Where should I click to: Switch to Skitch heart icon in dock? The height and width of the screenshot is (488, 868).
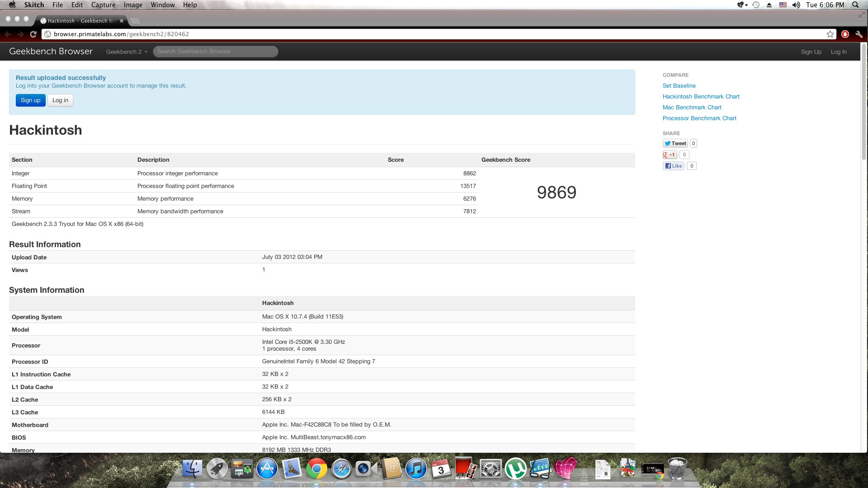(566, 469)
